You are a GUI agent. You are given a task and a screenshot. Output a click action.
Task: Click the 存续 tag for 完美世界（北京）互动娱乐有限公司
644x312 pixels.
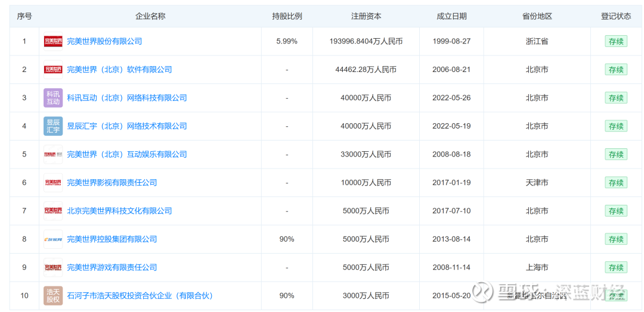[615, 155]
